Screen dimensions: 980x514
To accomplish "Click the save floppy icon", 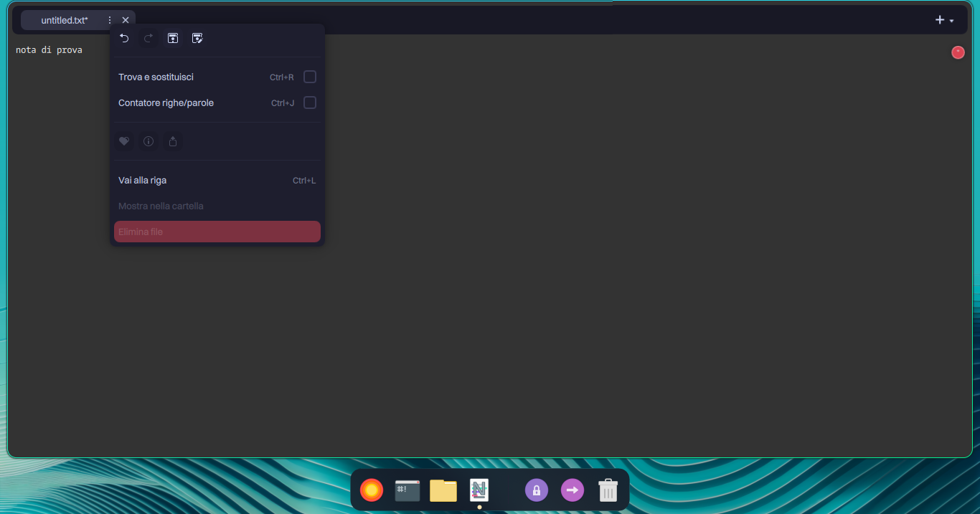I will (173, 38).
